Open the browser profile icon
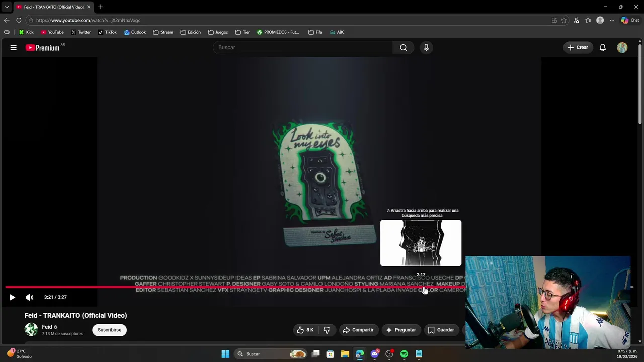The width and height of the screenshot is (644, 362). (600, 20)
